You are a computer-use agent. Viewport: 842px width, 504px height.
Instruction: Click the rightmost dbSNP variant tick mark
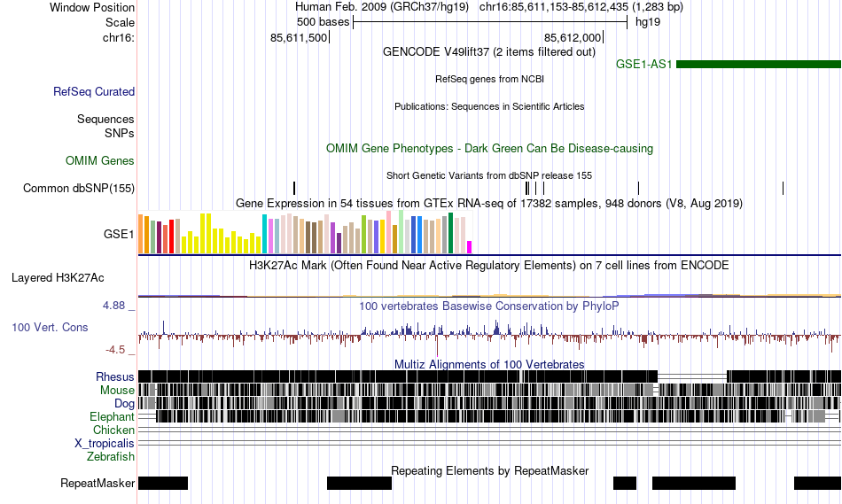tap(783, 188)
